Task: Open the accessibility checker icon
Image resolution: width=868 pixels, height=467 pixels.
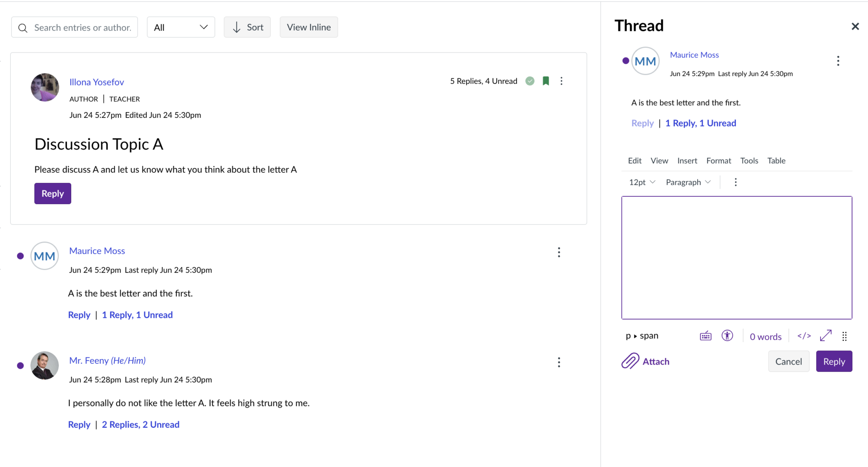Action: pos(727,336)
